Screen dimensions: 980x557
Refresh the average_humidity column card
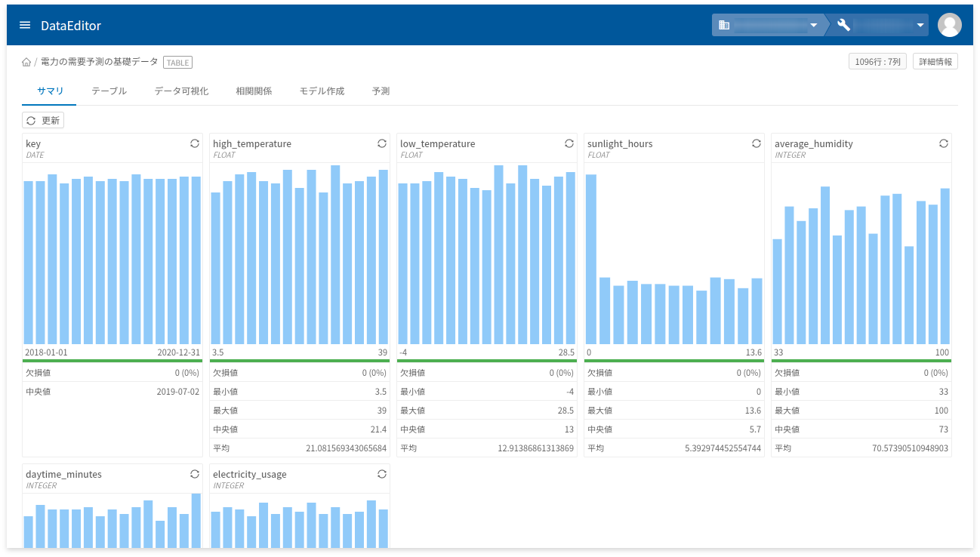coord(944,143)
